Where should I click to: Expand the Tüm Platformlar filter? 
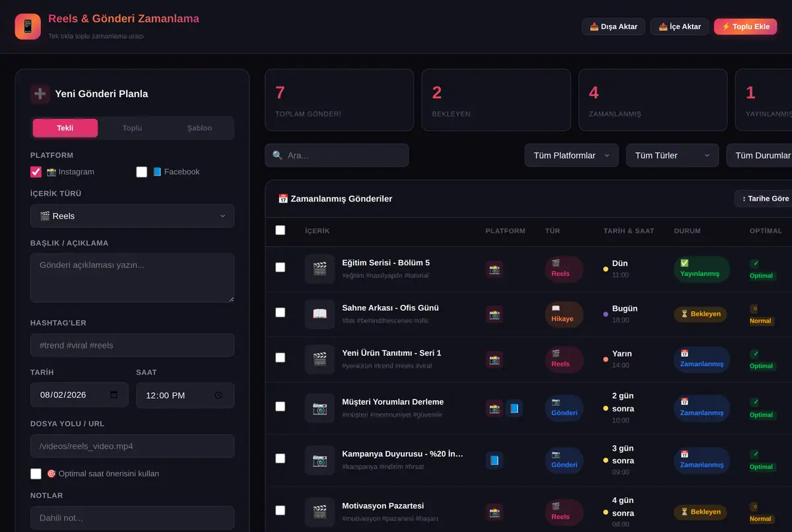point(572,155)
